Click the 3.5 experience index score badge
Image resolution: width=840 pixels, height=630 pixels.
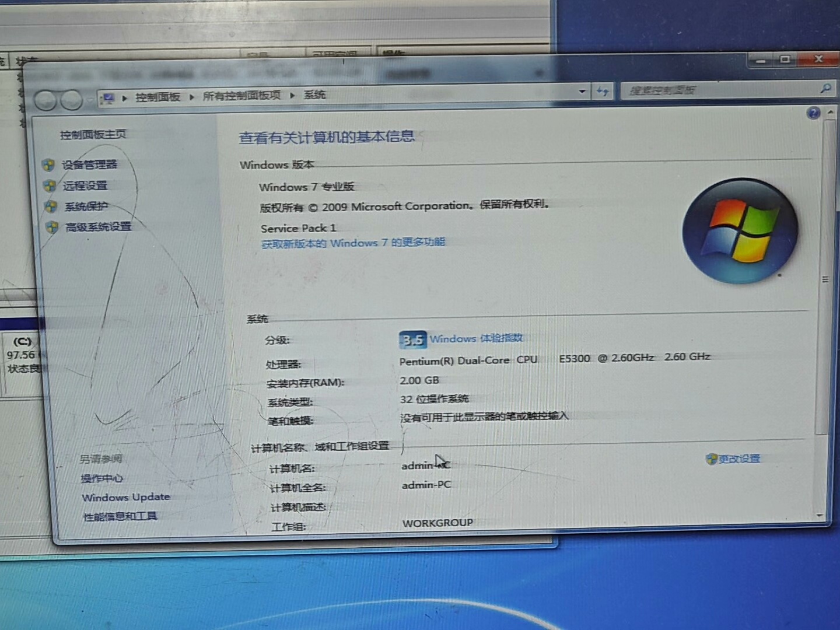[x=412, y=339]
